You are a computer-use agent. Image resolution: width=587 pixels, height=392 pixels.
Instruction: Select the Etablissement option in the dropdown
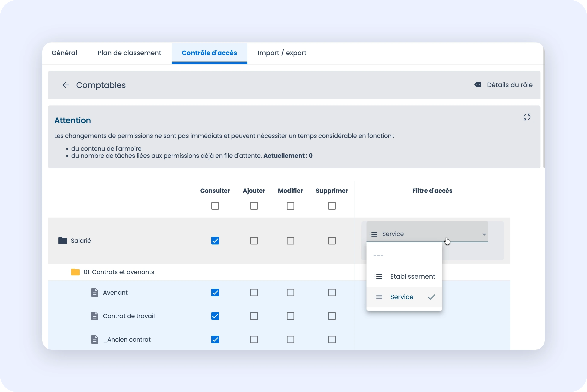tap(404, 276)
